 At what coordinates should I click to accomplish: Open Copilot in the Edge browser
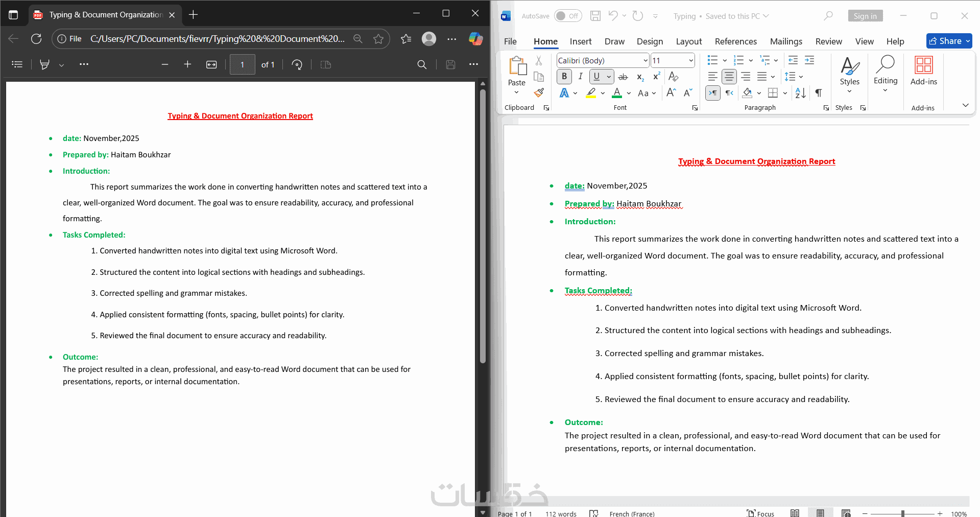[x=475, y=39]
